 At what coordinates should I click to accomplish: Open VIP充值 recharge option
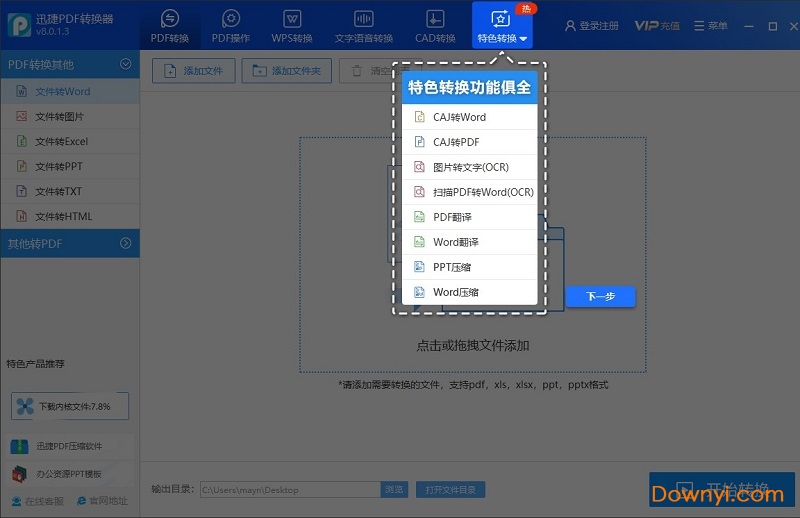click(657, 26)
